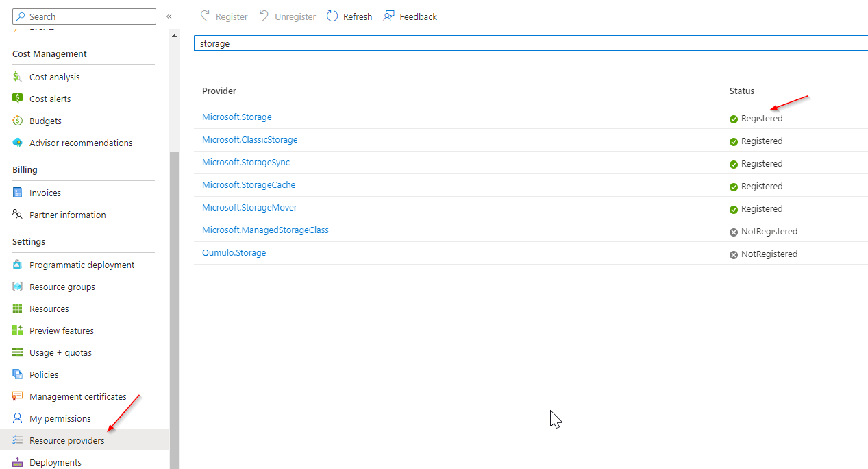The image size is (868, 469).
Task: Click the Provider column header
Action: click(219, 91)
